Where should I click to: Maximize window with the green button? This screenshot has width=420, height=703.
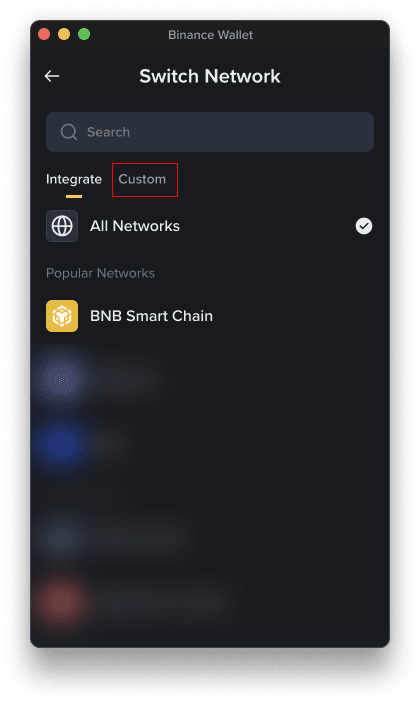[x=84, y=34]
